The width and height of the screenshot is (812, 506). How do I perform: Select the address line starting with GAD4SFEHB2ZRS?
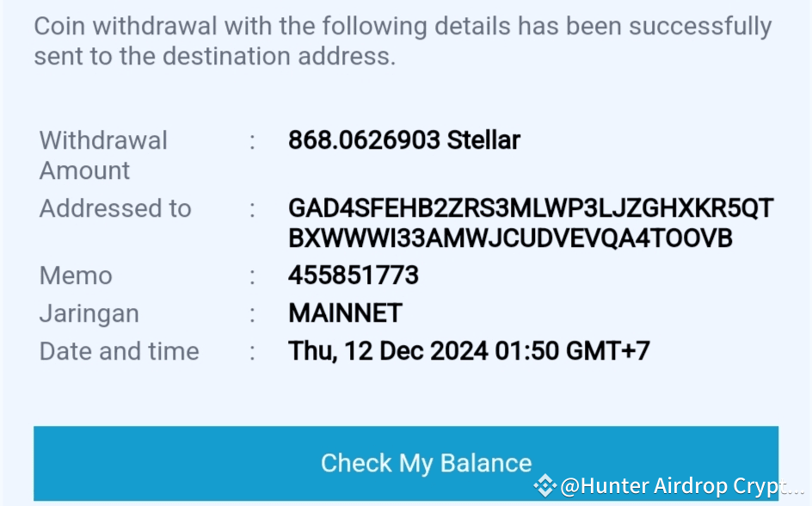531,208
